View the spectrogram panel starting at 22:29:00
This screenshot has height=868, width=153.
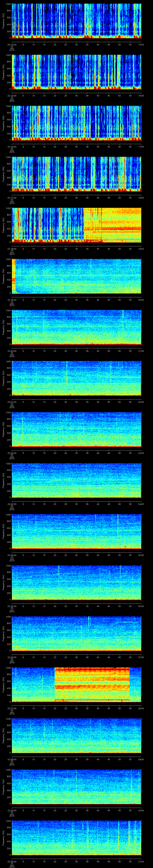(77, 787)
